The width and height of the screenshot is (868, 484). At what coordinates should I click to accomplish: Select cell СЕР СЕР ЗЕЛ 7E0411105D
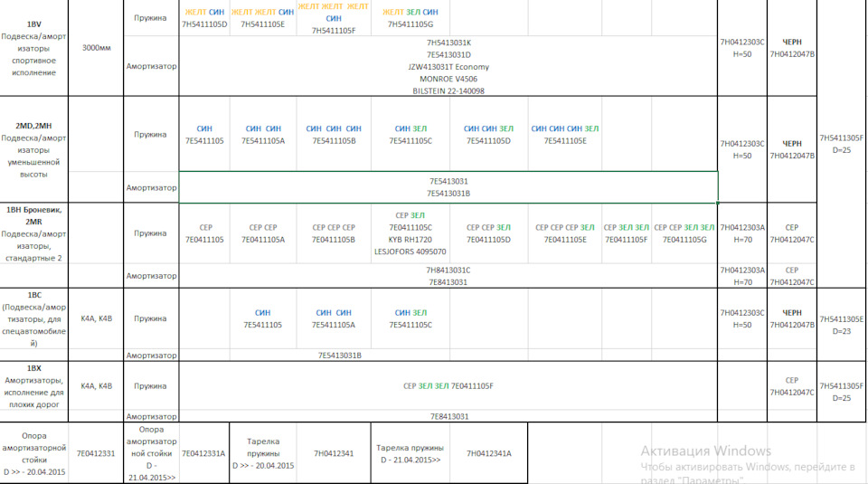489,233
